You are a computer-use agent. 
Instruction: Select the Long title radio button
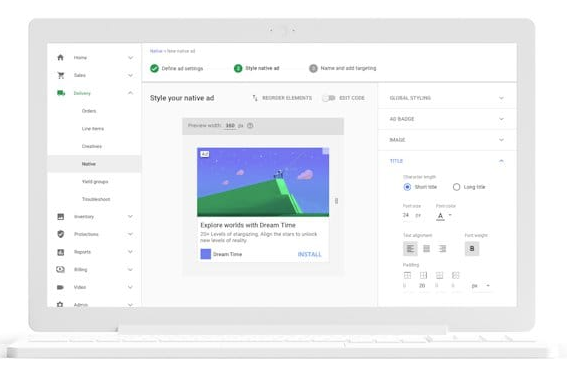tap(456, 187)
